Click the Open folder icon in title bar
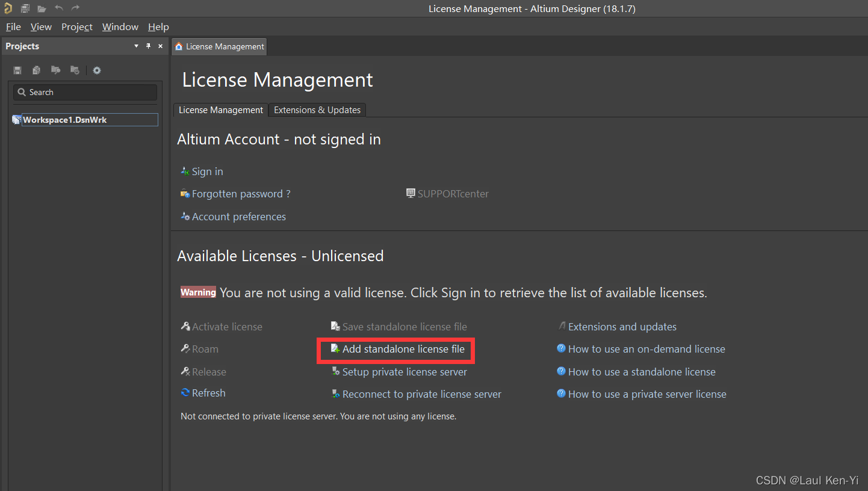The height and width of the screenshot is (491, 868). 42,8
